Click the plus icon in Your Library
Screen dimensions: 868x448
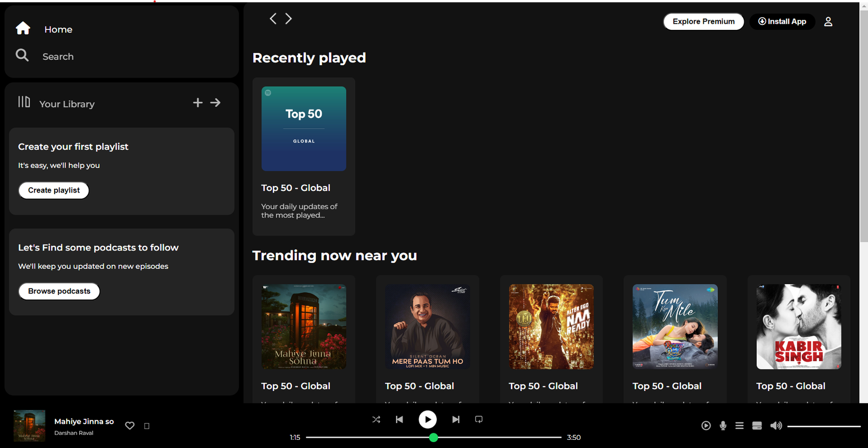[197, 103]
